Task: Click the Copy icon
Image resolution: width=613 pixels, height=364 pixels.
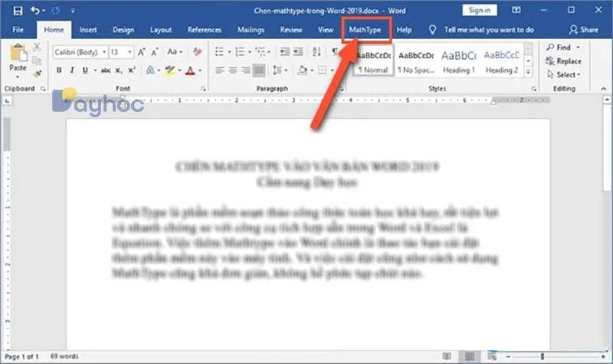Action: coord(37,61)
